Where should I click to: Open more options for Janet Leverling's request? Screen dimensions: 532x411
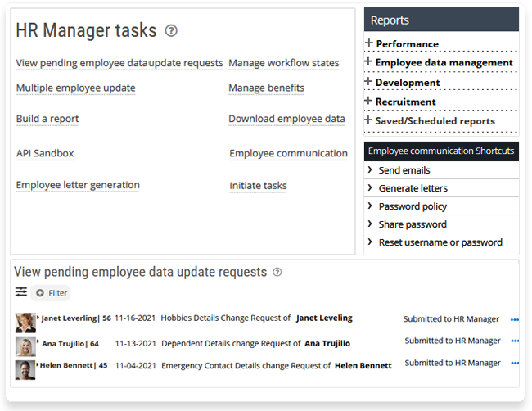pos(514,319)
